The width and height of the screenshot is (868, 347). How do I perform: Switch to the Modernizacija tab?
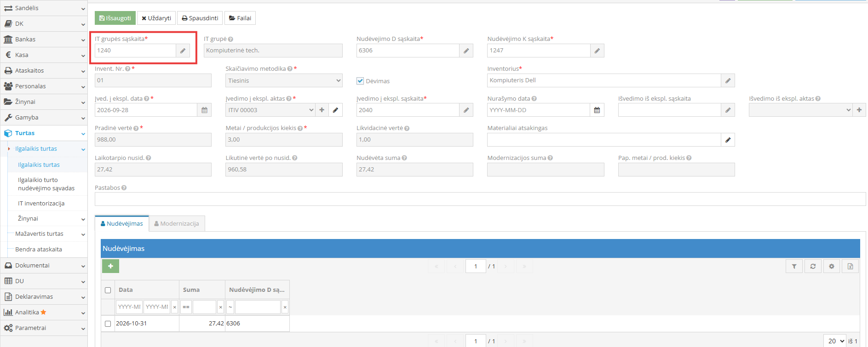coord(177,223)
